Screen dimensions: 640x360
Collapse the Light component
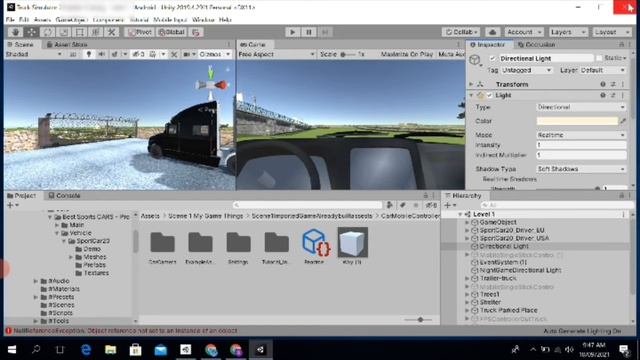coord(471,95)
